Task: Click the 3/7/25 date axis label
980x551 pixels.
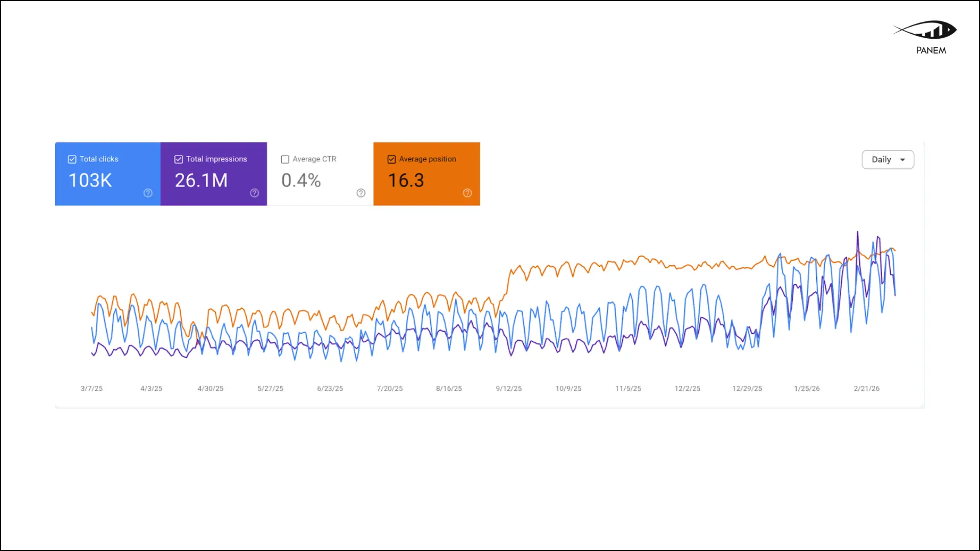Action: [92, 389]
